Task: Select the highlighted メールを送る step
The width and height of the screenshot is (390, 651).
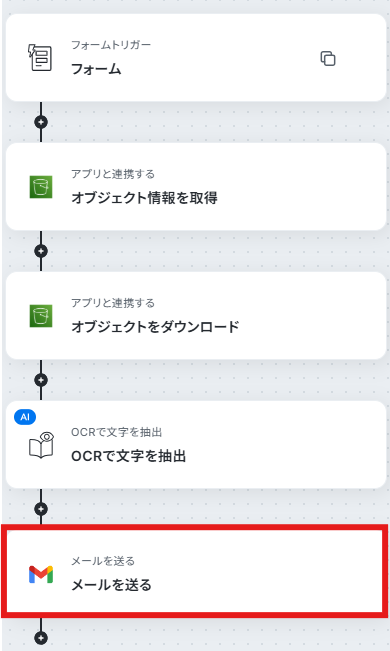Action: (x=195, y=571)
